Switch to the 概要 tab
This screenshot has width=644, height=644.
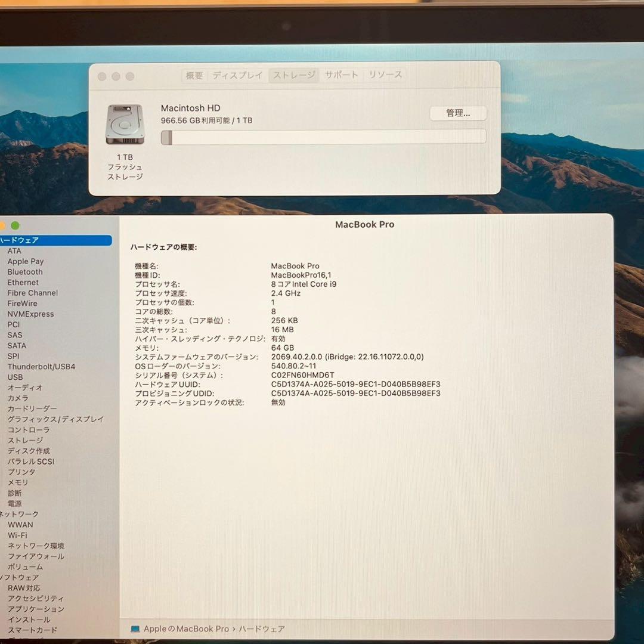(194, 75)
